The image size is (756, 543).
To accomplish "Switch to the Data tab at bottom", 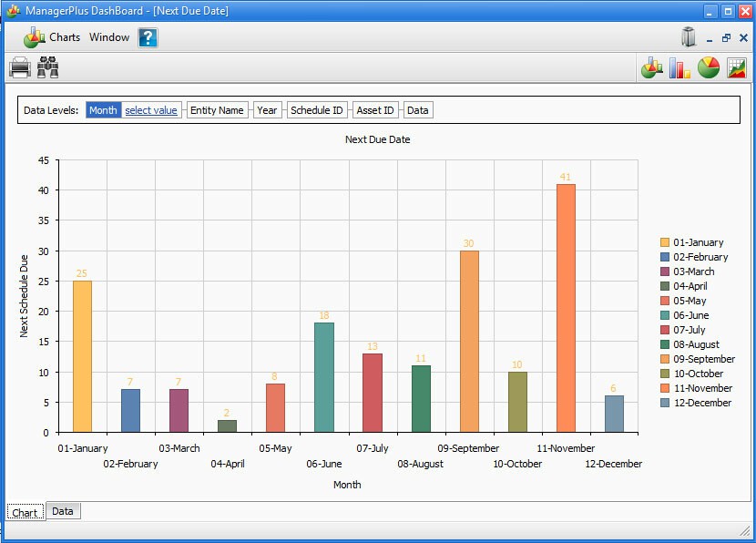I will (63, 511).
